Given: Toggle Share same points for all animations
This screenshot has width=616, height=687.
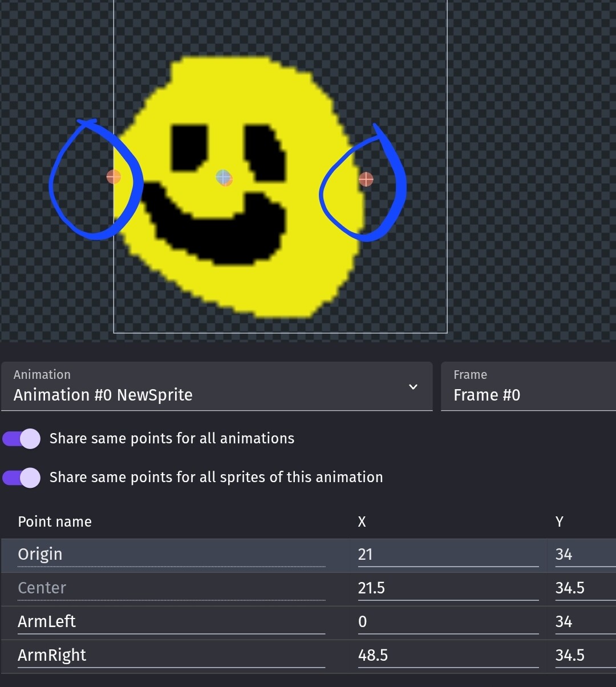Looking at the screenshot, I should 22,439.
